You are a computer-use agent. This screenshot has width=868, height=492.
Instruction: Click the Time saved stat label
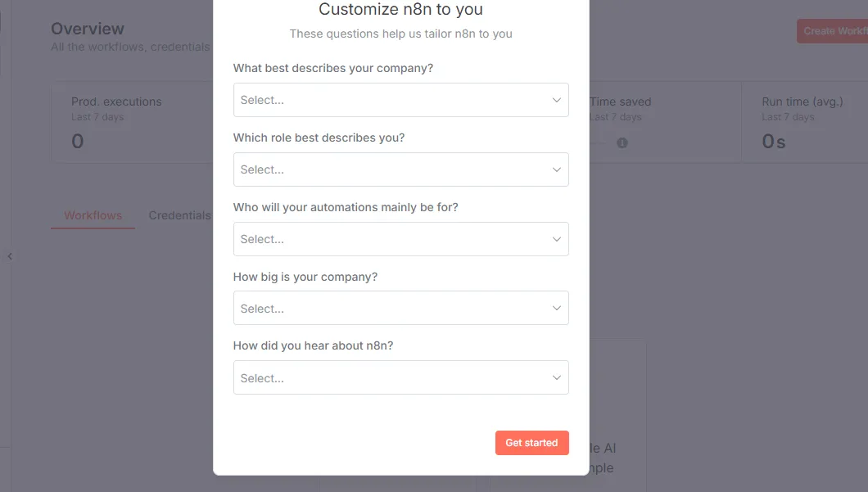(x=620, y=102)
